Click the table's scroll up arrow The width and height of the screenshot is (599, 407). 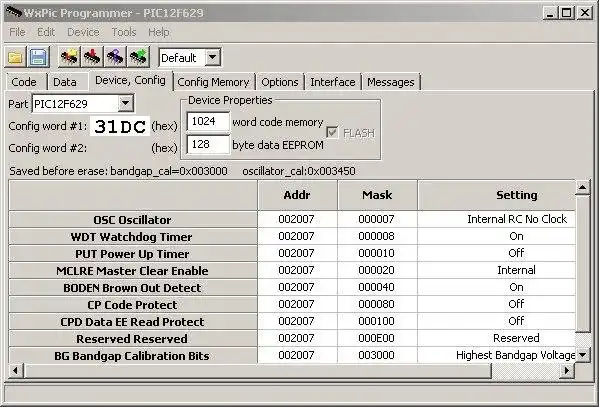583,188
